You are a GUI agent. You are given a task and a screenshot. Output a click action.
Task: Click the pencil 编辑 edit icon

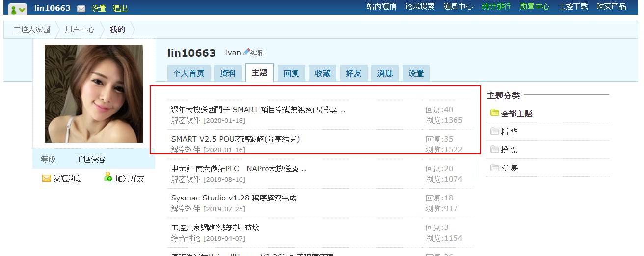(247, 52)
